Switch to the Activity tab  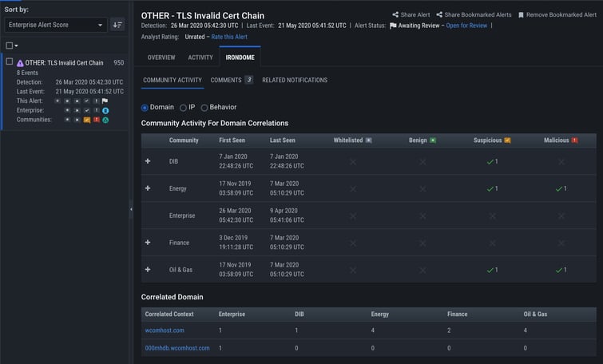[200, 57]
